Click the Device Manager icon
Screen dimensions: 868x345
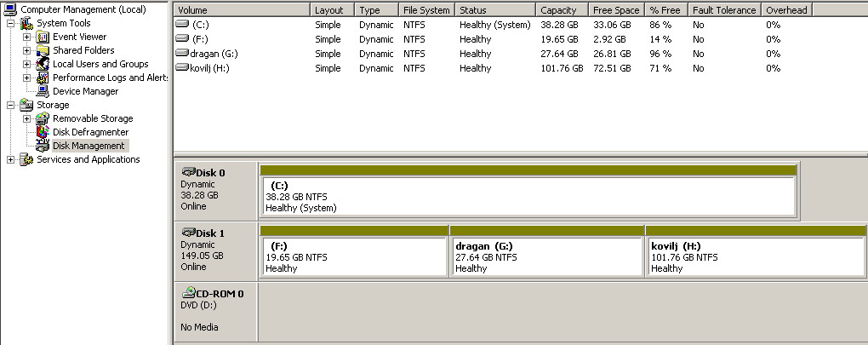(43, 91)
